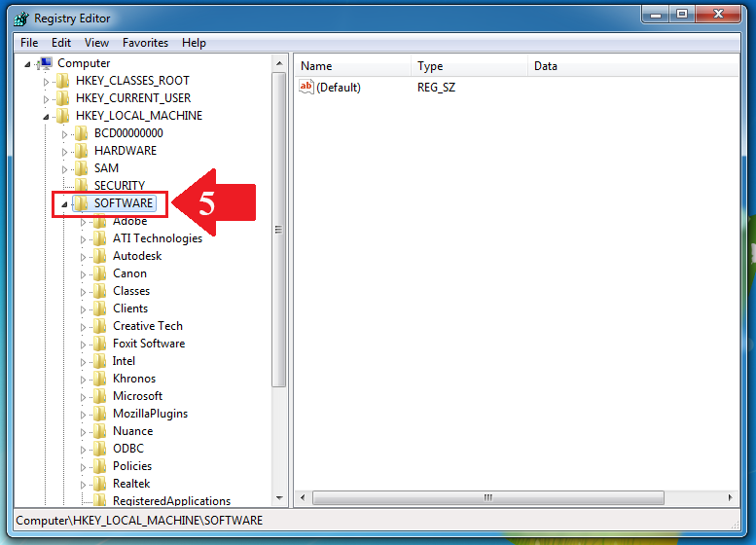The height and width of the screenshot is (545, 756).
Task: Click the HARDWARE folder icon
Action: point(81,151)
